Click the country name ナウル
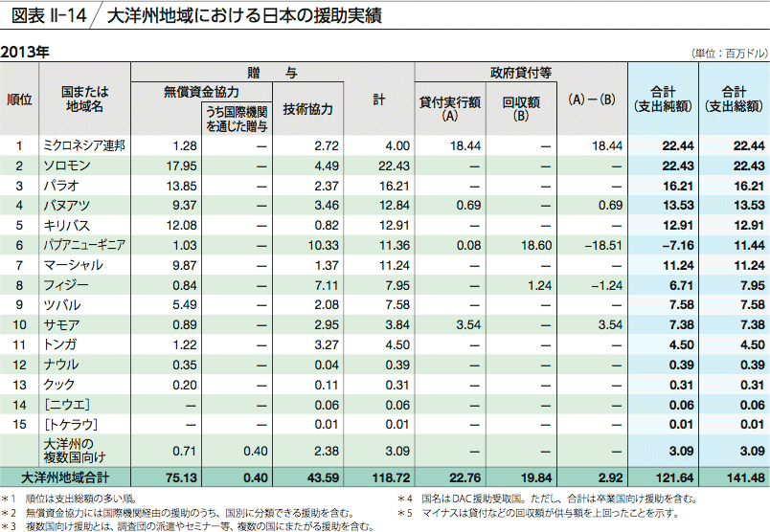This screenshot has width=770, height=532. (x=61, y=365)
